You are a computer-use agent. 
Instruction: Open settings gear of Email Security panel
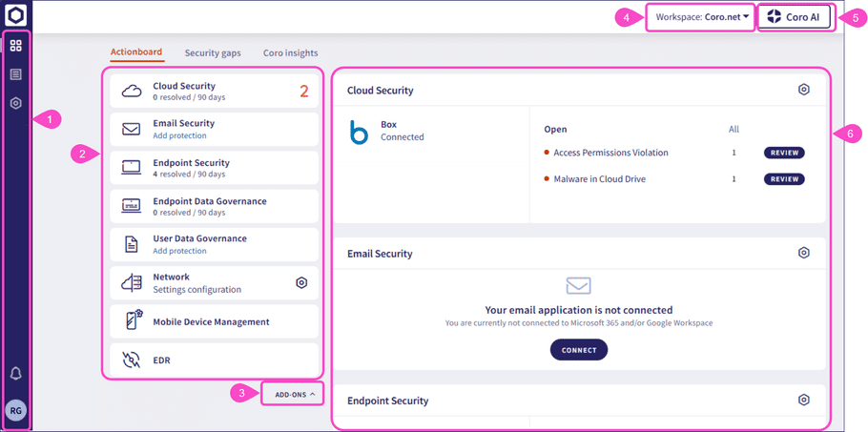804,253
